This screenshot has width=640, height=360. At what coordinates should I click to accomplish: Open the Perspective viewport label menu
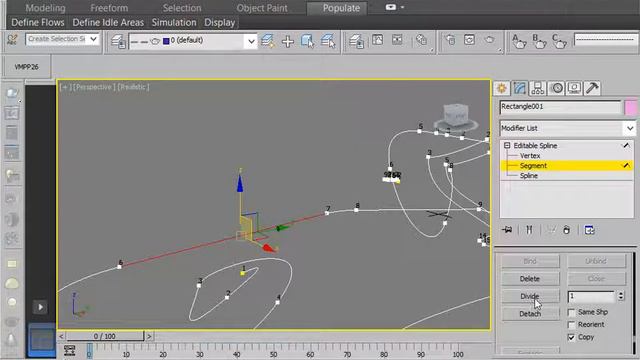tap(93, 87)
